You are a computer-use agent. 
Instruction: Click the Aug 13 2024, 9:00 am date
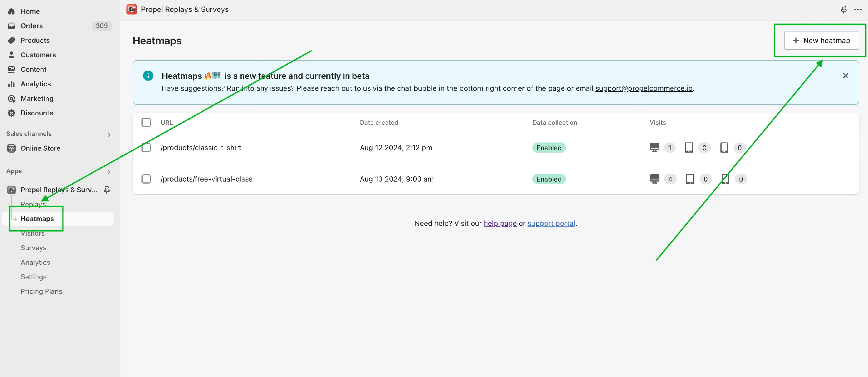(397, 179)
